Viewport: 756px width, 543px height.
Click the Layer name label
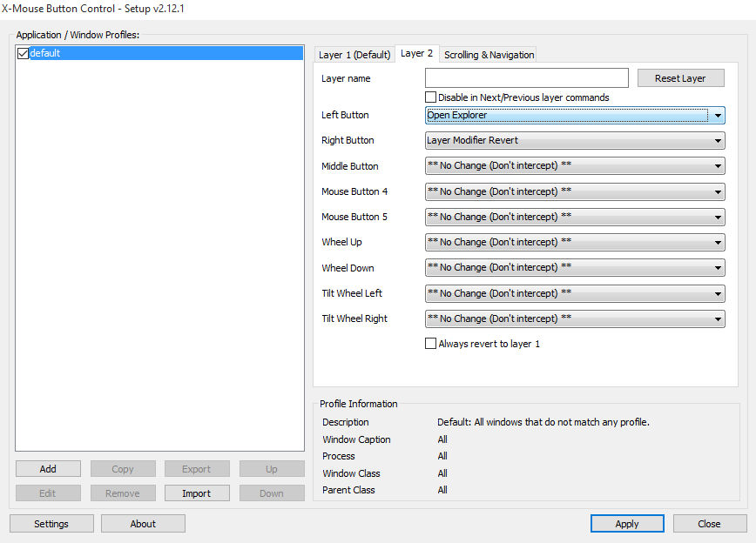(346, 78)
